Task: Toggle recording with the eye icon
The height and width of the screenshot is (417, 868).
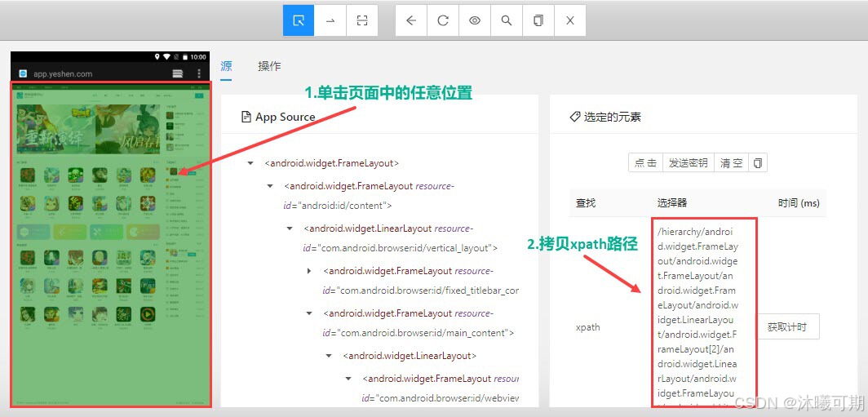Action: [475, 20]
